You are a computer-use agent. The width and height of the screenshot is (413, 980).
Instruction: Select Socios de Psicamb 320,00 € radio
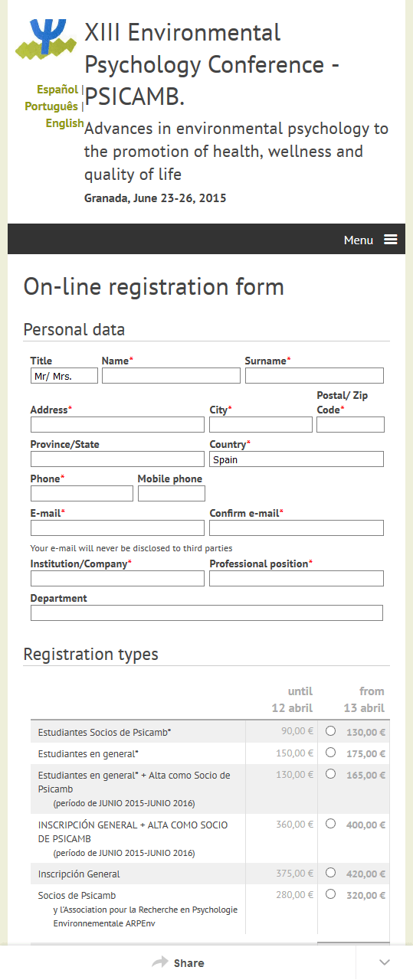point(330,893)
